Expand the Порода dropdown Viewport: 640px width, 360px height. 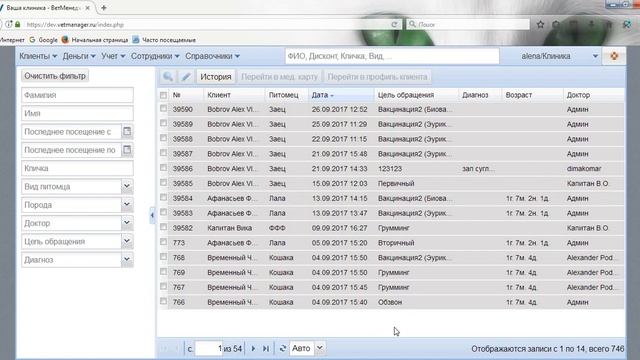click(x=127, y=204)
